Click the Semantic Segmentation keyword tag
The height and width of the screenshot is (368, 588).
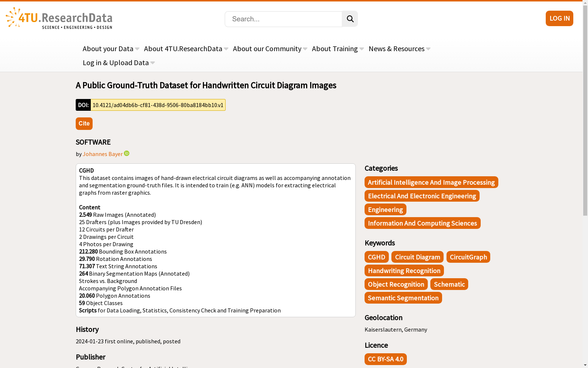click(403, 298)
